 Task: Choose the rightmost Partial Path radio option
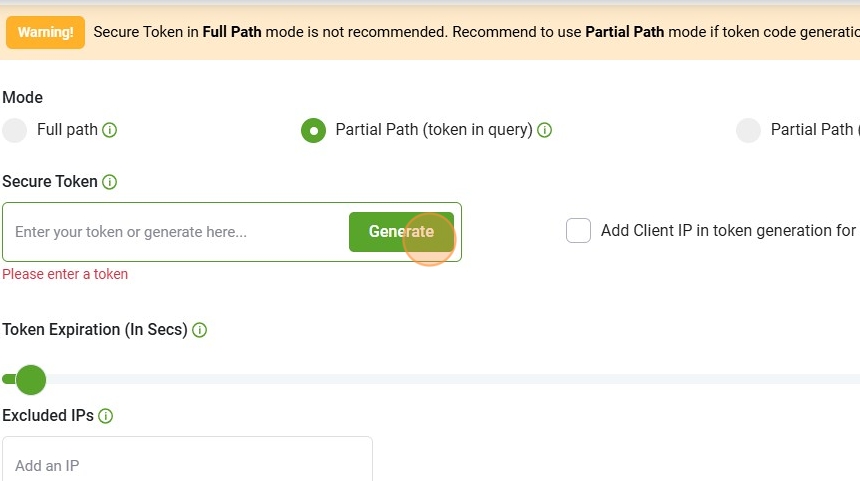tap(749, 130)
